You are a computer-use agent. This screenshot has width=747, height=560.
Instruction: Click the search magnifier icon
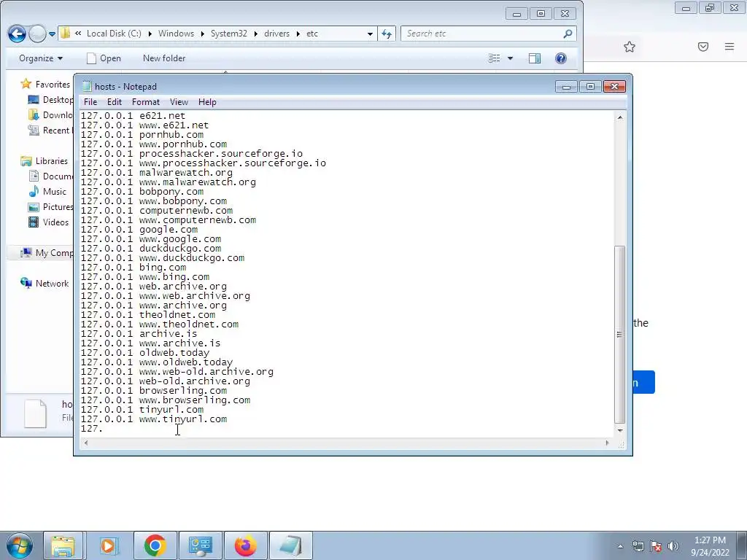pyautogui.click(x=568, y=34)
